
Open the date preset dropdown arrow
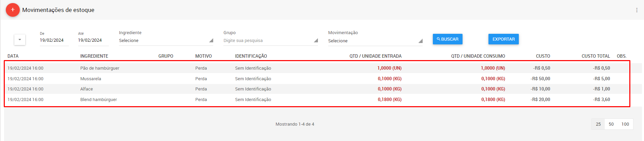(20, 40)
